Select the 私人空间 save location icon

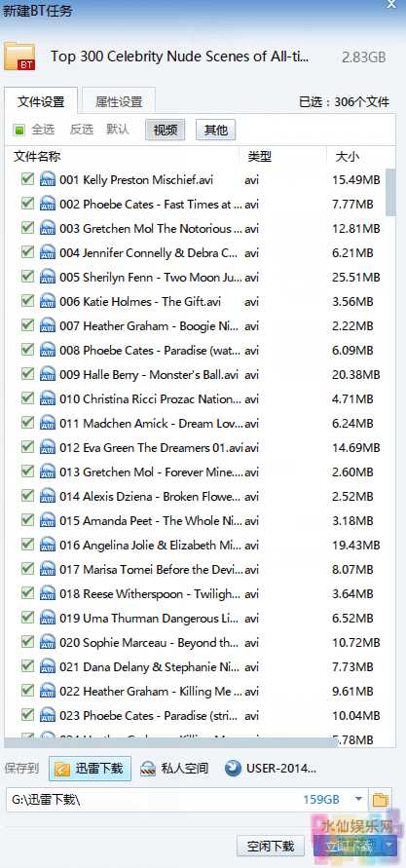tap(148, 769)
